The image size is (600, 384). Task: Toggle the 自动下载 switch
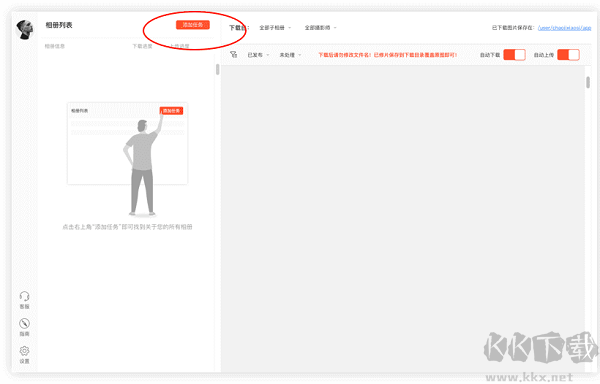[x=514, y=55]
